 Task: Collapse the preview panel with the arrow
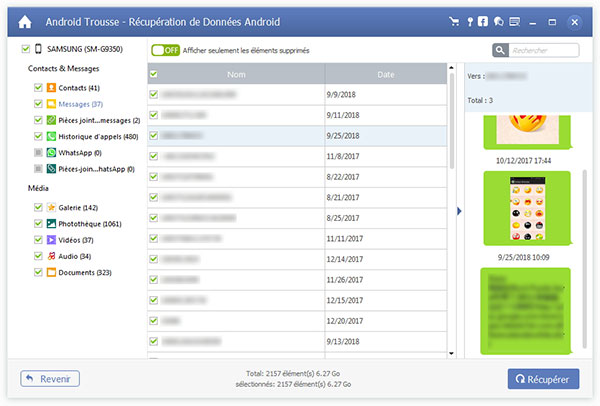click(459, 211)
